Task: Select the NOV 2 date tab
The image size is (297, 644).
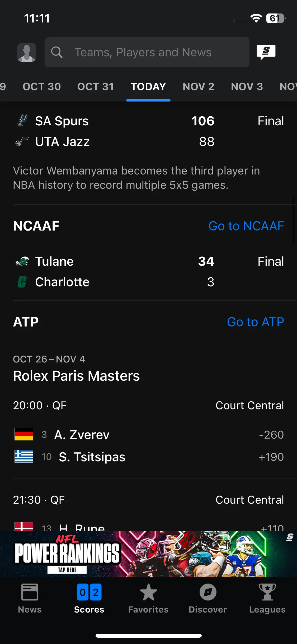Action: 199,87
